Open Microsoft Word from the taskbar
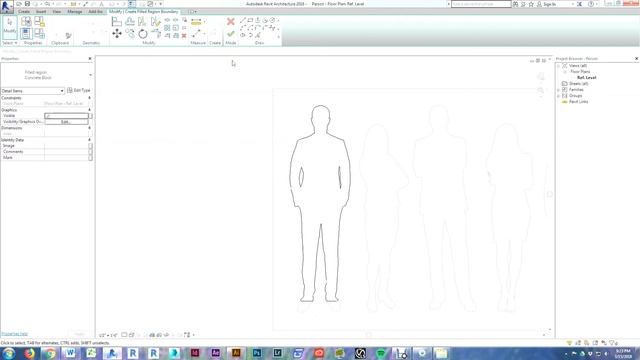 point(70,353)
